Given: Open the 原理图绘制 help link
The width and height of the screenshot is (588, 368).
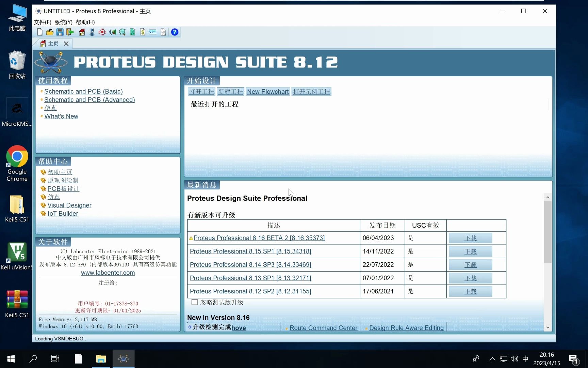Looking at the screenshot, I should point(63,180).
